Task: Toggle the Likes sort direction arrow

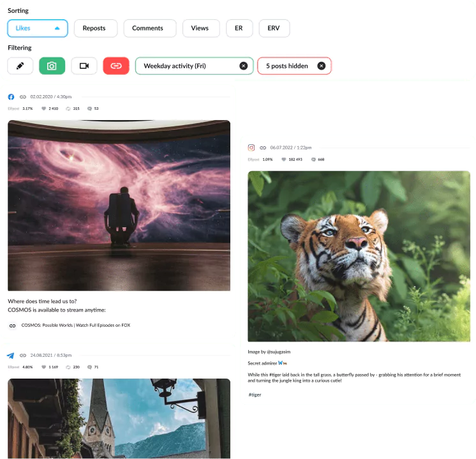Action: click(x=57, y=28)
